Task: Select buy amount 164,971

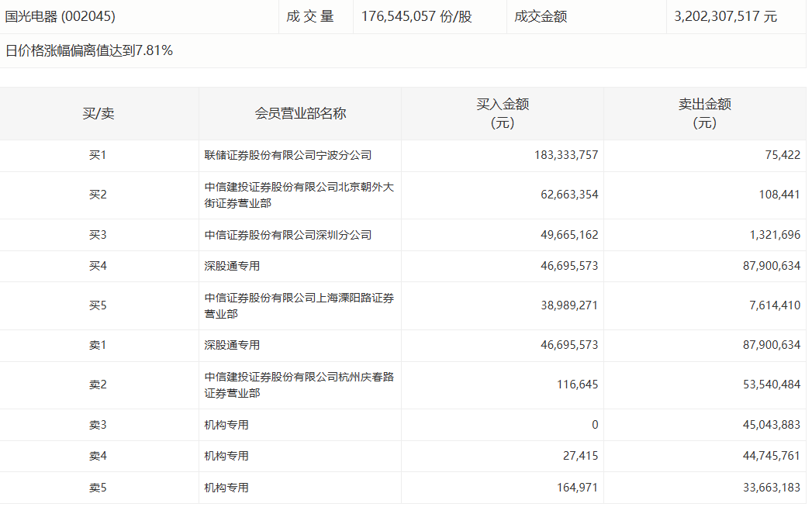Action: pos(578,488)
